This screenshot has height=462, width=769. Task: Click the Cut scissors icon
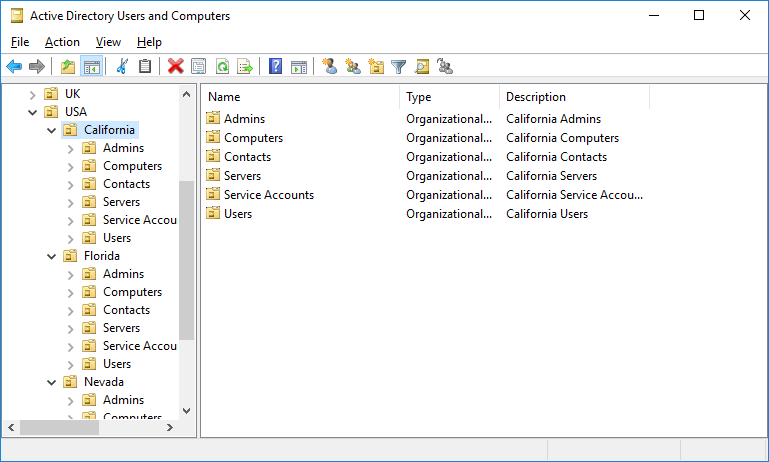tap(122, 66)
